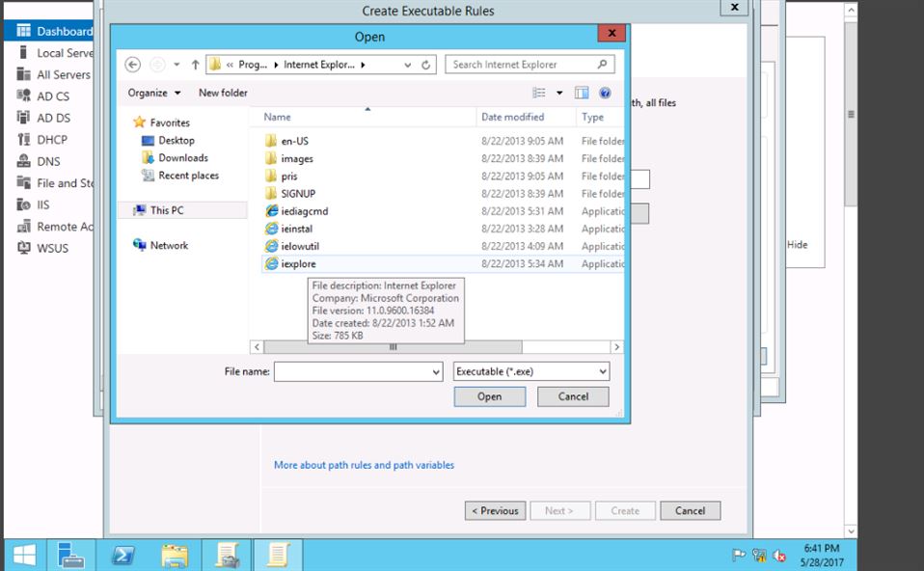The image size is (924, 571).
Task: Open the Help question mark icon
Action: [x=605, y=93]
